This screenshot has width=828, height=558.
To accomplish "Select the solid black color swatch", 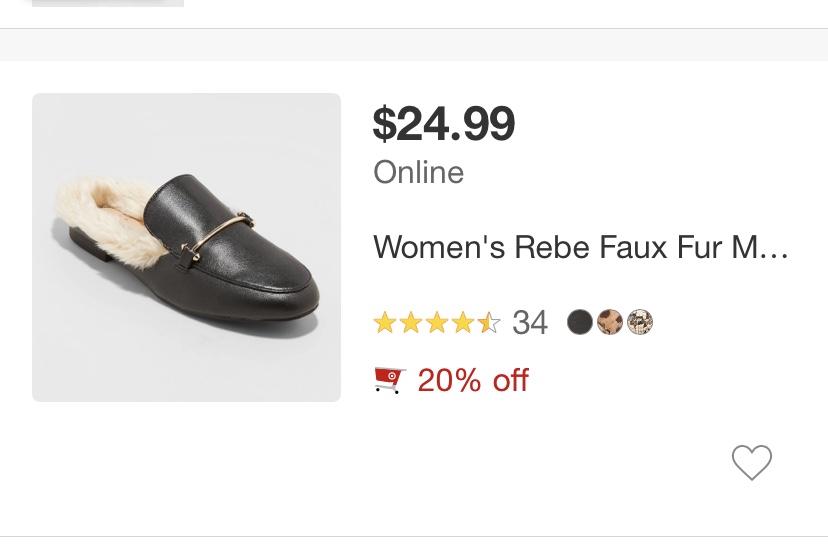I will tap(580, 322).
